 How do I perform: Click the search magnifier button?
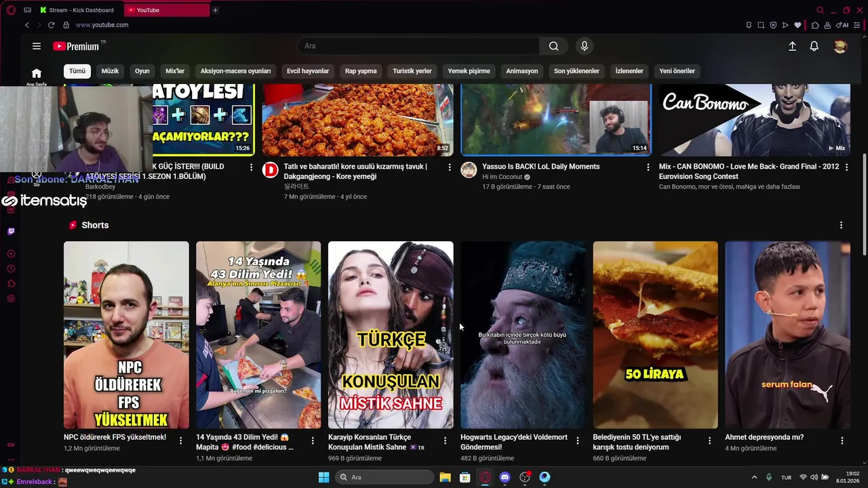[x=554, y=46]
